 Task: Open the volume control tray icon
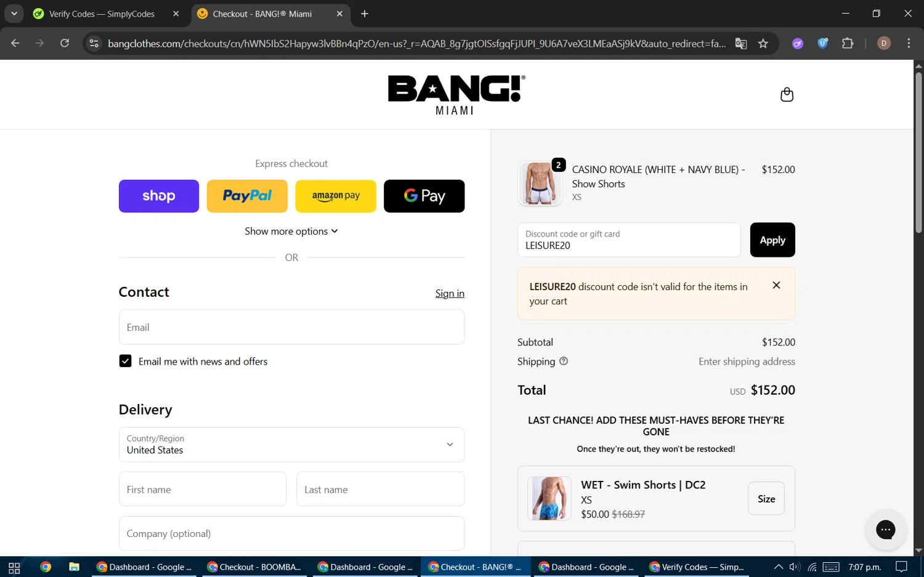(795, 567)
